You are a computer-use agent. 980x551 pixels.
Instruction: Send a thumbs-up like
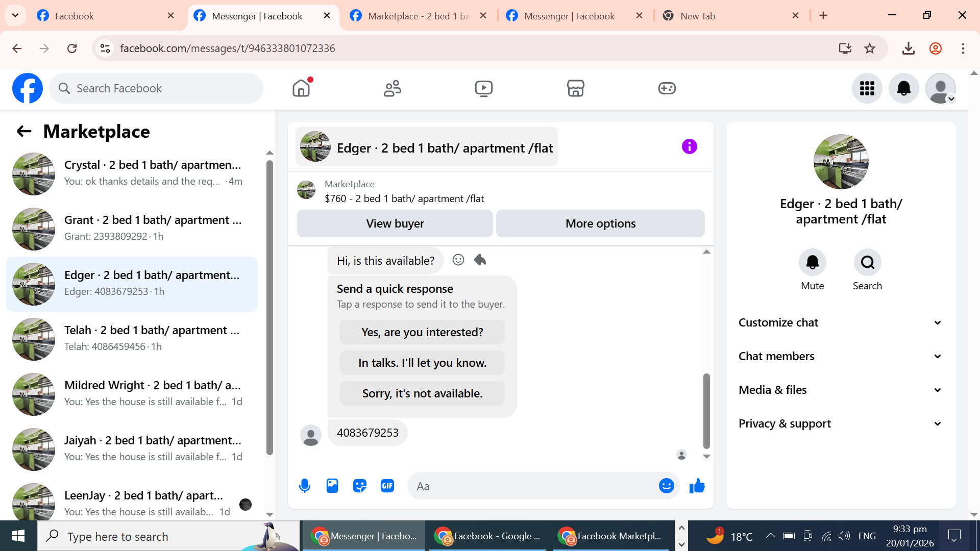697,486
